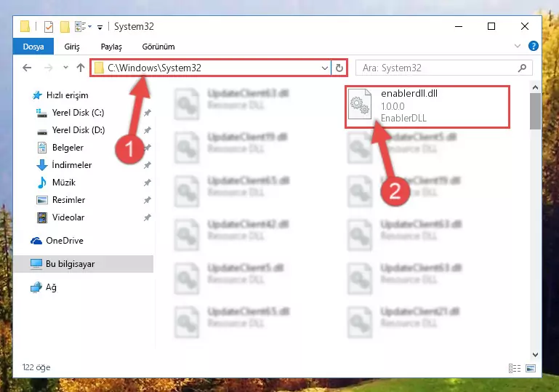Switch to large icons view in the status bar
Screen dimensions: 559x392
pyautogui.click(x=531, y=368)
